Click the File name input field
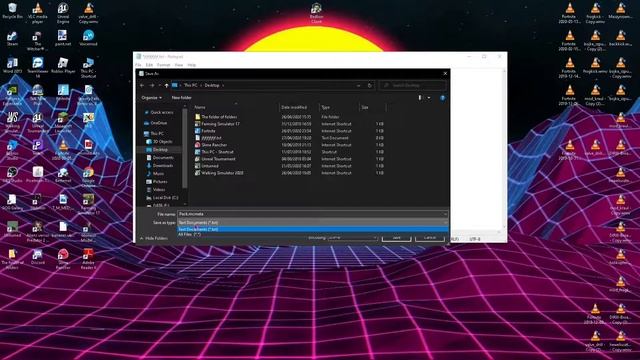Screen dimensions: 640x360 click(x=310, y=214)
